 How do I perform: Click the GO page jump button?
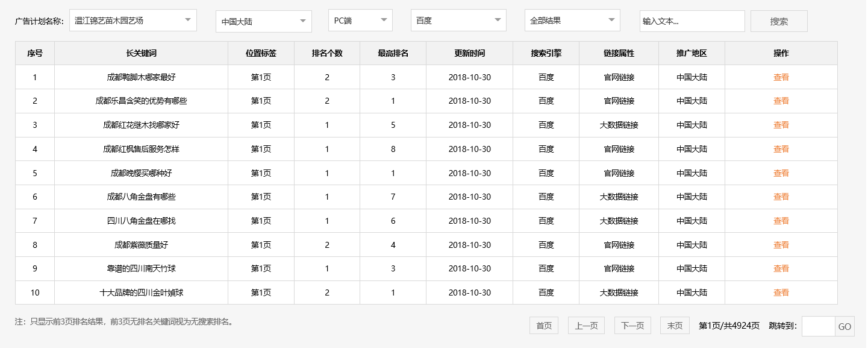[845, 326]
